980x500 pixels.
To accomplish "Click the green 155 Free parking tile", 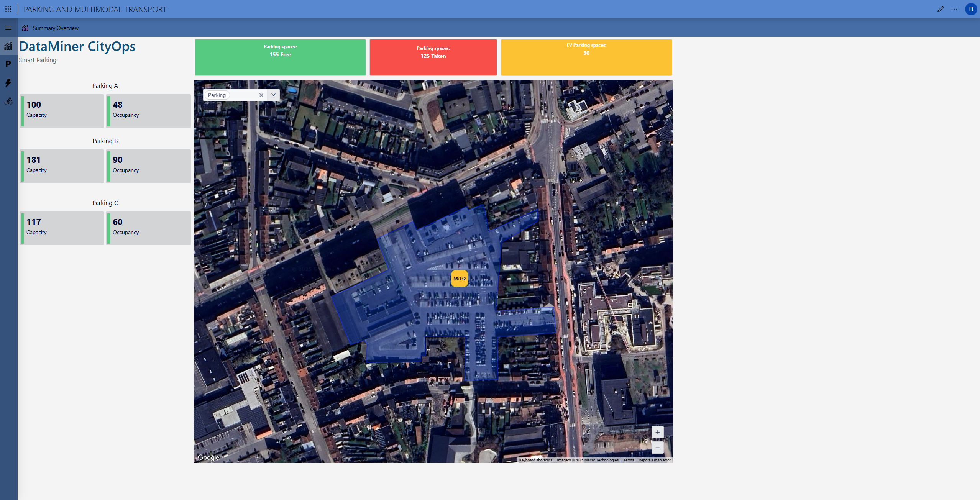I will tap(280, 57).
